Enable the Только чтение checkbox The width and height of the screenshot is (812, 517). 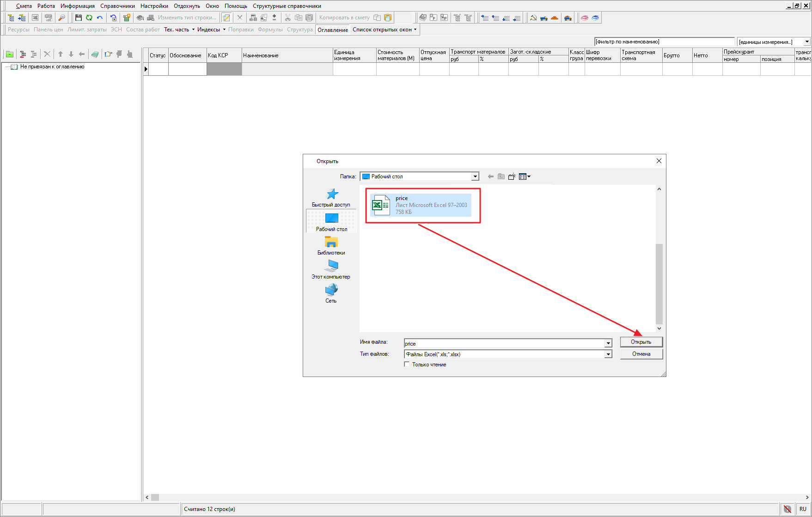[407, 365]
